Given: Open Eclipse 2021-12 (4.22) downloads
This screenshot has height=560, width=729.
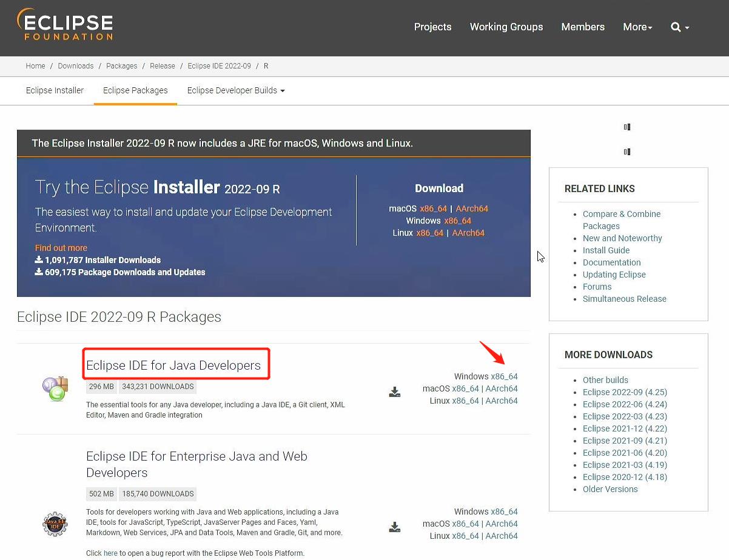Looking at the screenshot, I should [x=625, y=428].
